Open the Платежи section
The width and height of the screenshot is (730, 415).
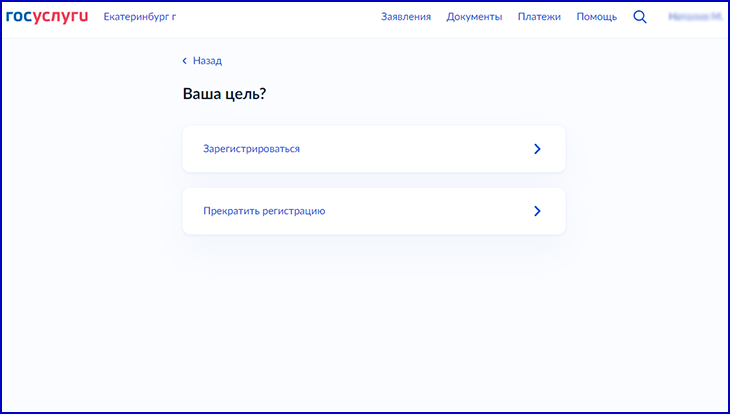click(539, 17)
